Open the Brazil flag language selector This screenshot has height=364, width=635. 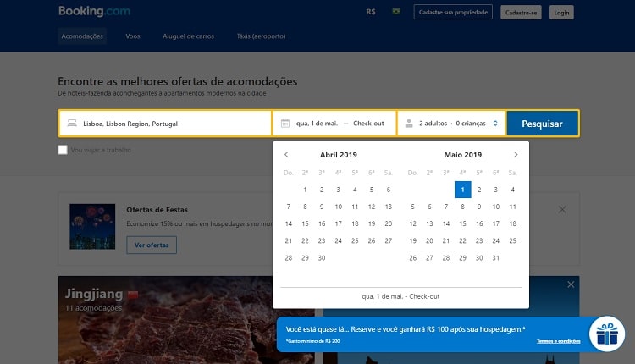coord(396,12)
